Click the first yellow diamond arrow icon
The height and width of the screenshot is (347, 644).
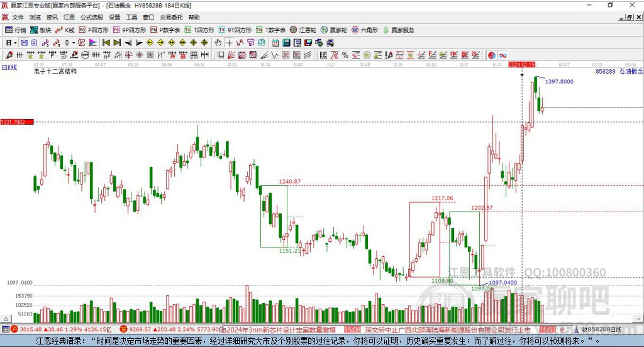pyautogui.click(x=150, y=43)
